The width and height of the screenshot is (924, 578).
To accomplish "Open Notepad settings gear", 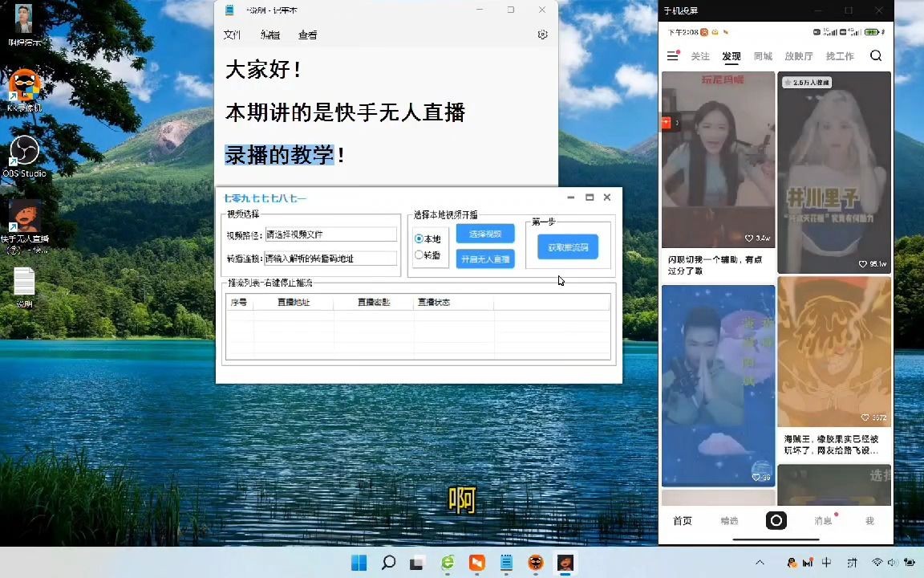I will 542,35.
